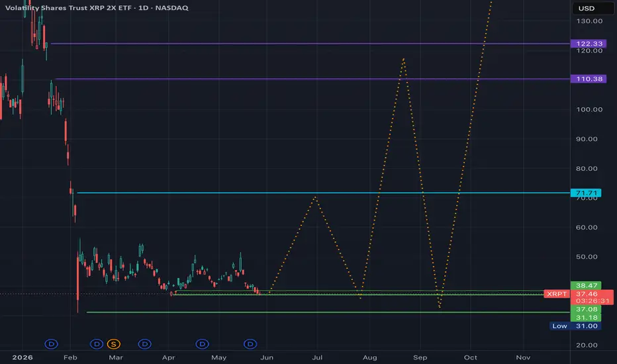Click the Nov label on time axis

click(x=523, y=357)
